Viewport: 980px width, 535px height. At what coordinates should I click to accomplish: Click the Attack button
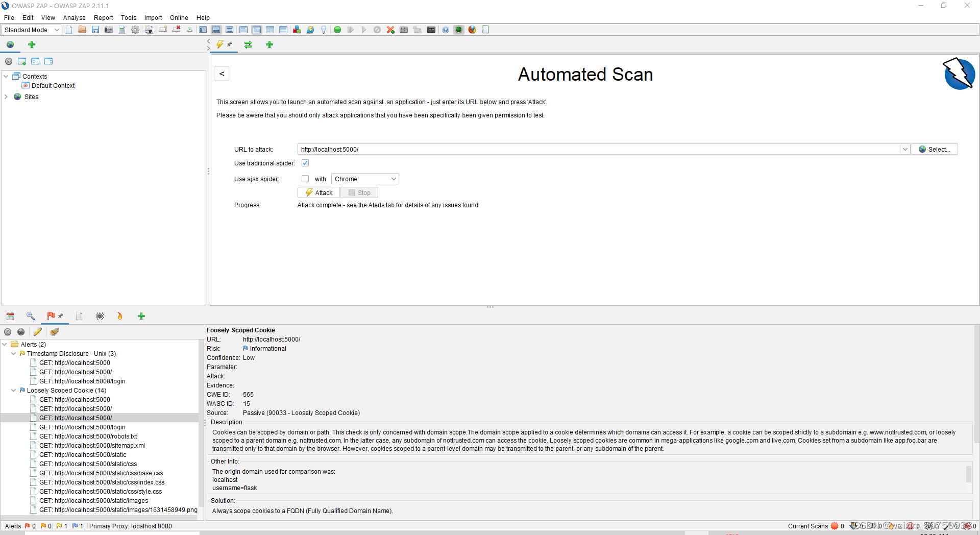pyautogui.click(x=319, y=192)
